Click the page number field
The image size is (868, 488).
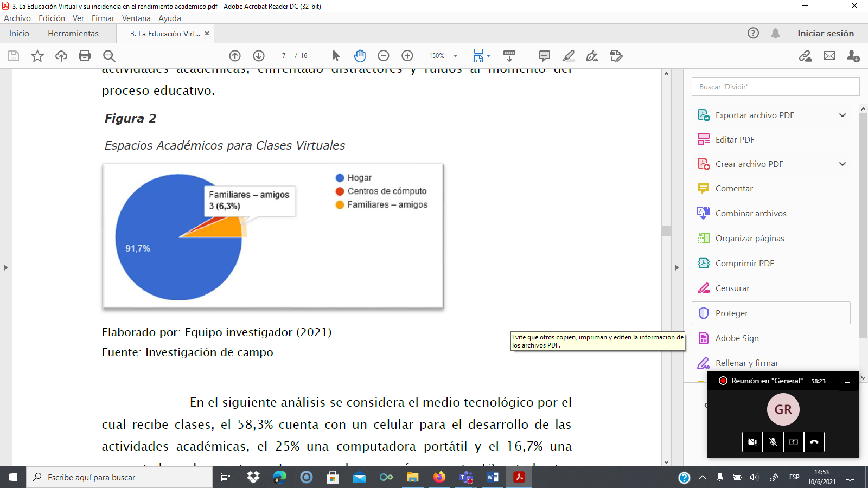point(284,56)
